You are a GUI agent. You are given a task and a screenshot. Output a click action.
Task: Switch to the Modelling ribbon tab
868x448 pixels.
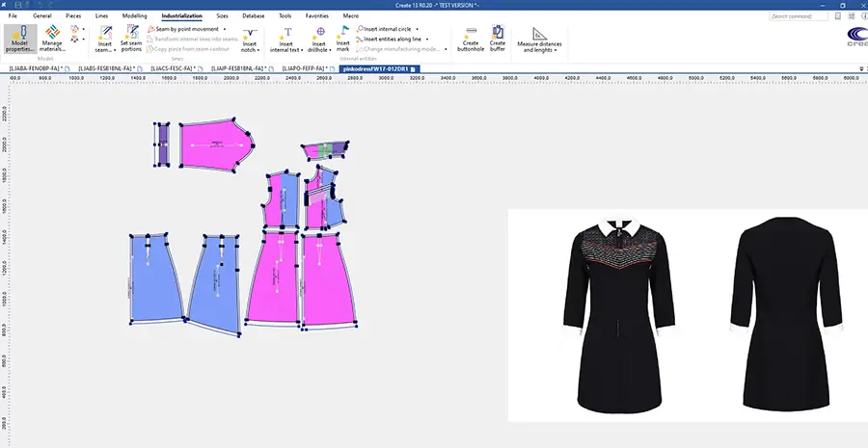134,16
